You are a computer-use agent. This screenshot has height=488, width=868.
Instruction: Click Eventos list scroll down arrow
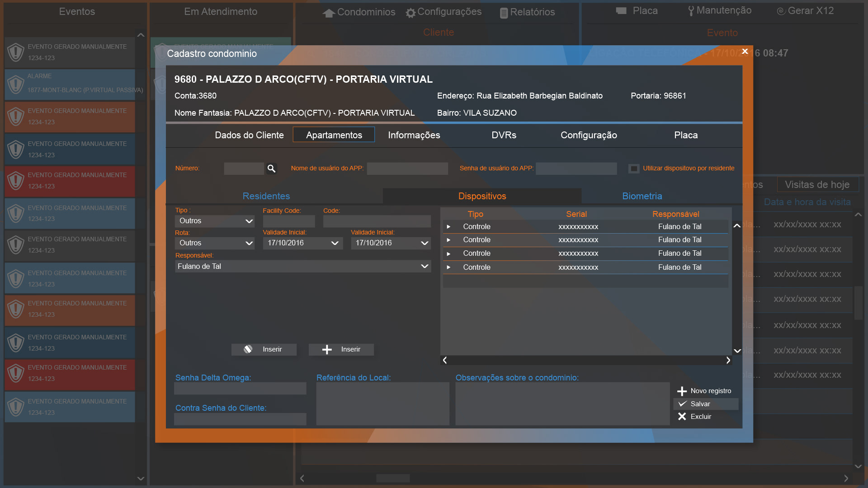coord(141,479)
